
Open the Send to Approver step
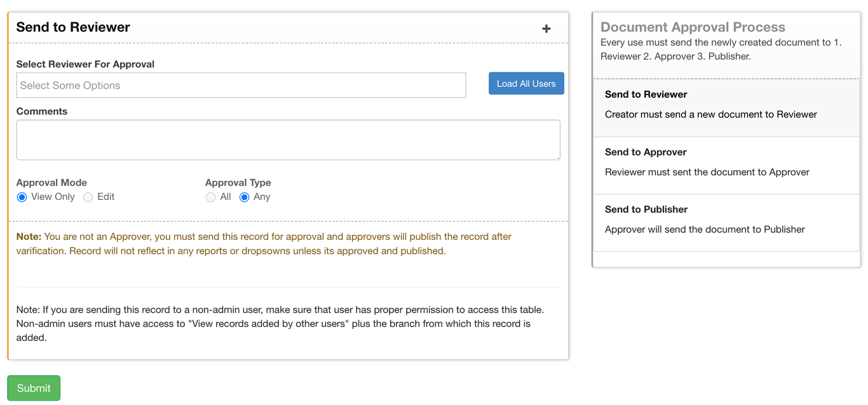pyautogui.click(x=726, y=166)
